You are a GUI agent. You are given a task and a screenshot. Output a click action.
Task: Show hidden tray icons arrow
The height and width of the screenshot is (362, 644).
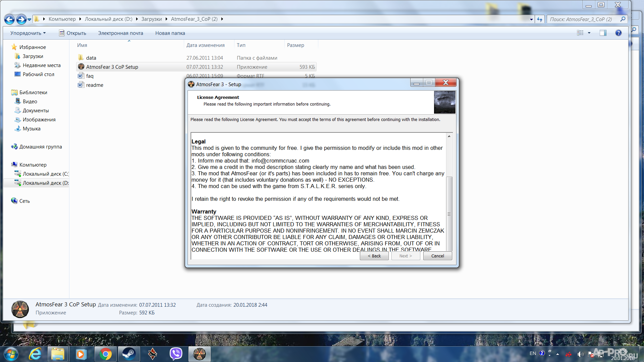(x=557, y=354)
